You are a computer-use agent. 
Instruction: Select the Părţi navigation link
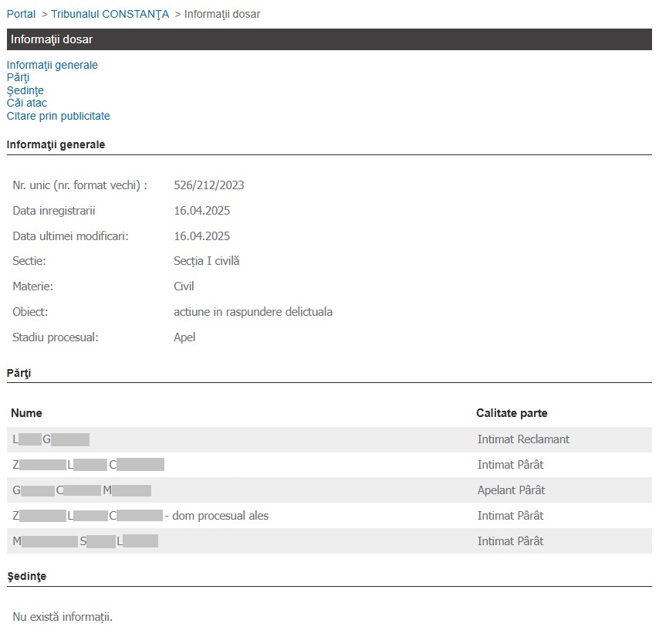tap(18, 77)
